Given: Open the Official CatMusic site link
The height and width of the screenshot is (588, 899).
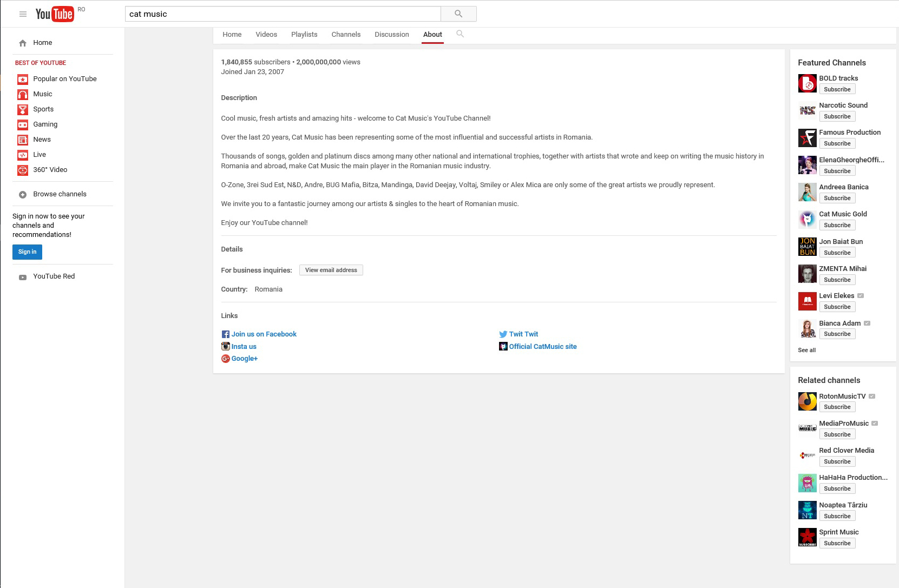Looking at the screenshot, I should tap(543, 347).
